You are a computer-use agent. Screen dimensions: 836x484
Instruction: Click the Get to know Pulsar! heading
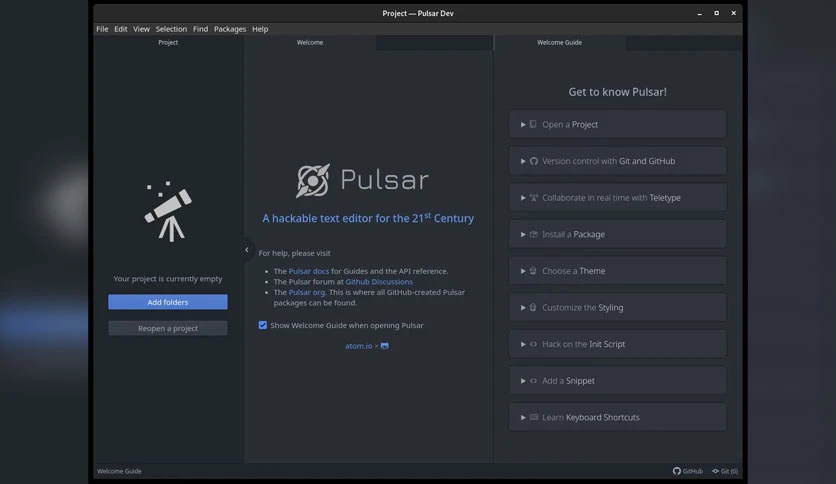point(617,92)
